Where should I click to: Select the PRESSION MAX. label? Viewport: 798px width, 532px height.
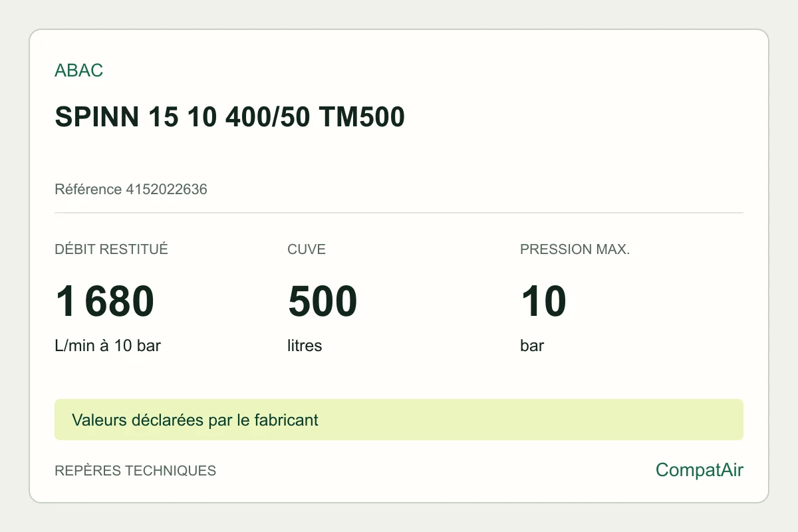575,250
